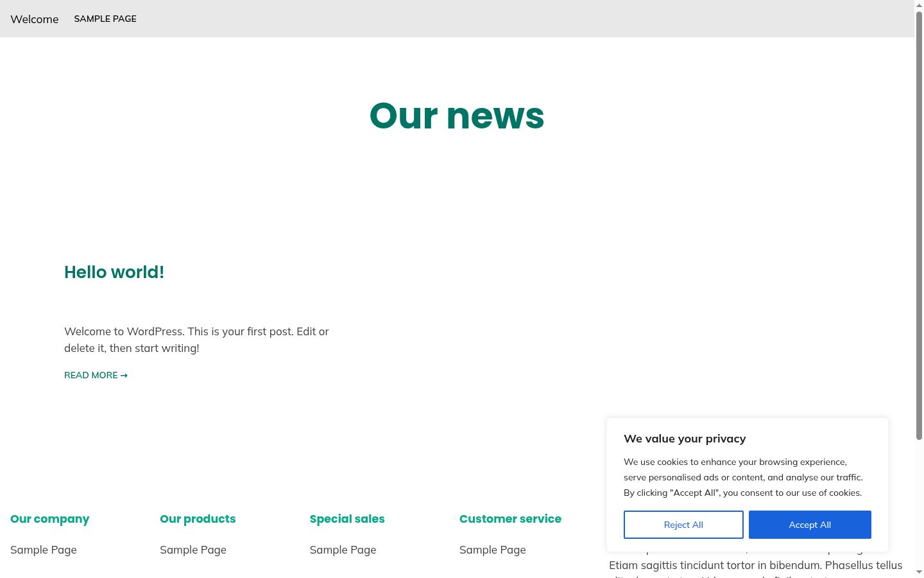Click the scrollbar down arrow

pos(919,572)
